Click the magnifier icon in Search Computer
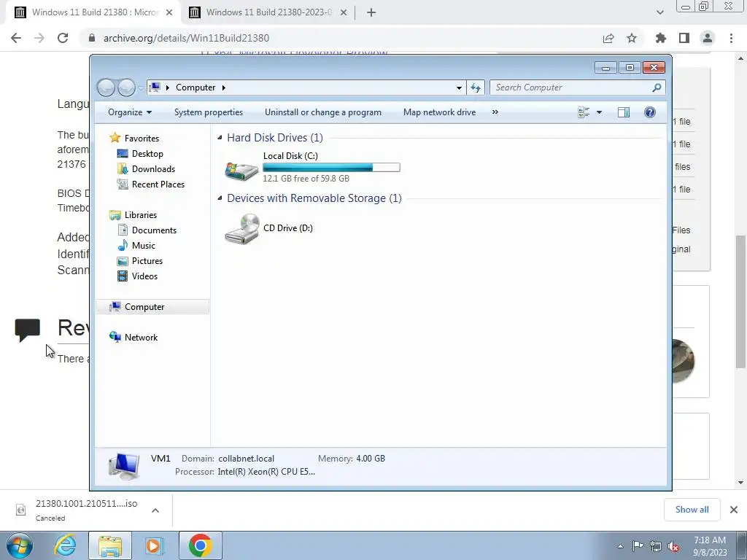747x560 pixels. click(x=657, y=87)
